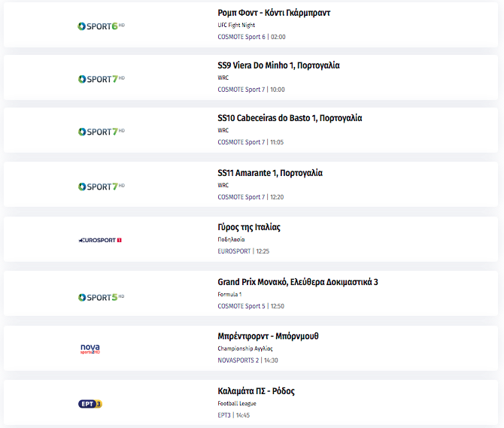Click the COSMOTE Sport 6 HD logo

101,26
